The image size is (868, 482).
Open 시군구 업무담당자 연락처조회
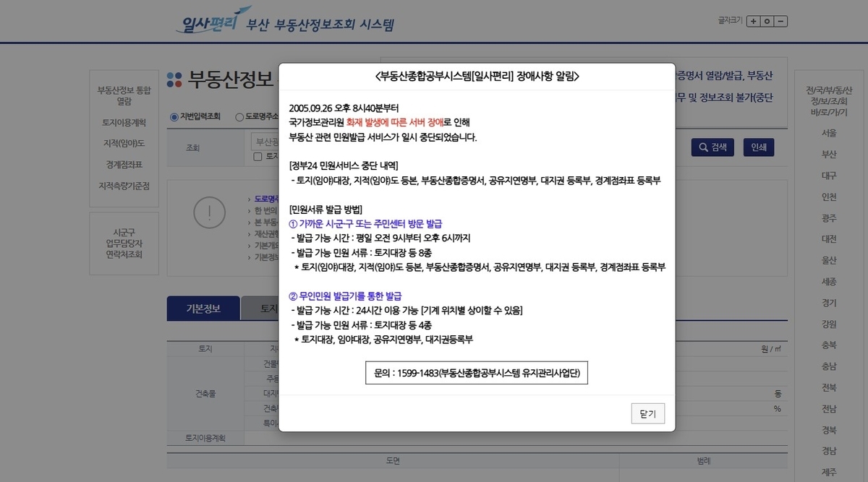(x=124, y=244)
